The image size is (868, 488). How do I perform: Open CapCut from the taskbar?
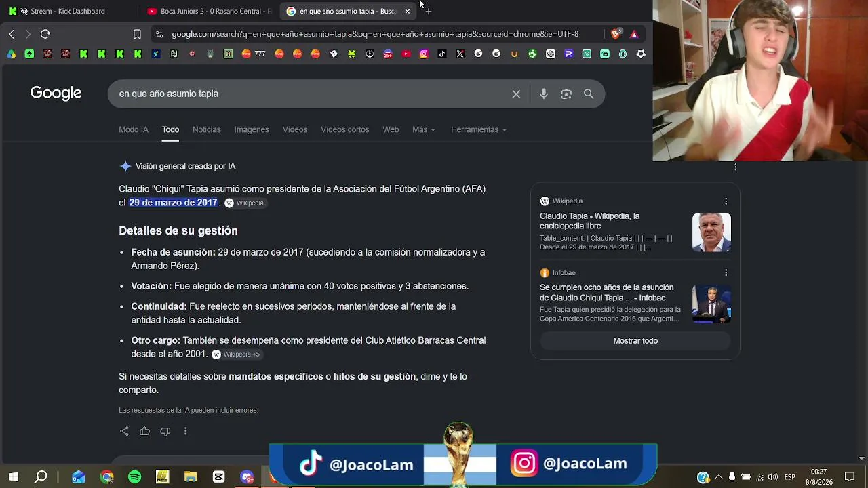point(218,477)
